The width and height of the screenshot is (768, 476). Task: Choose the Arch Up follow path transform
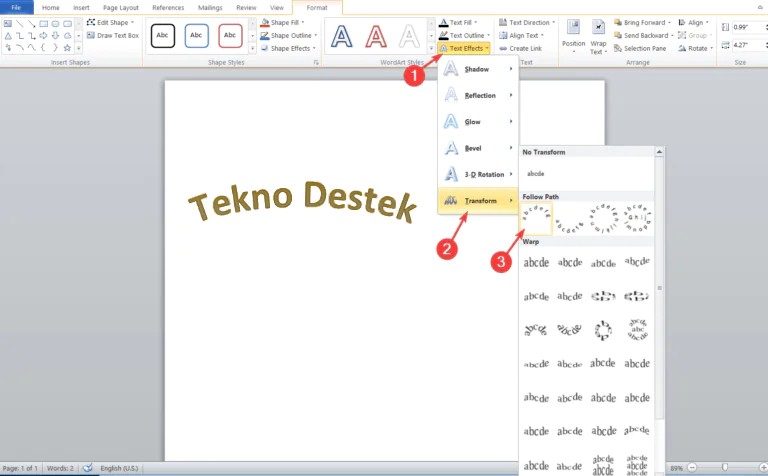pos(538,216)
